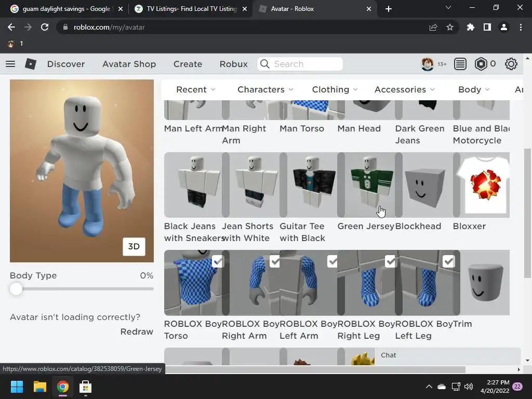532x399 pixels.
Task: View site lock security info icon
Action: (x=65, y=27)
